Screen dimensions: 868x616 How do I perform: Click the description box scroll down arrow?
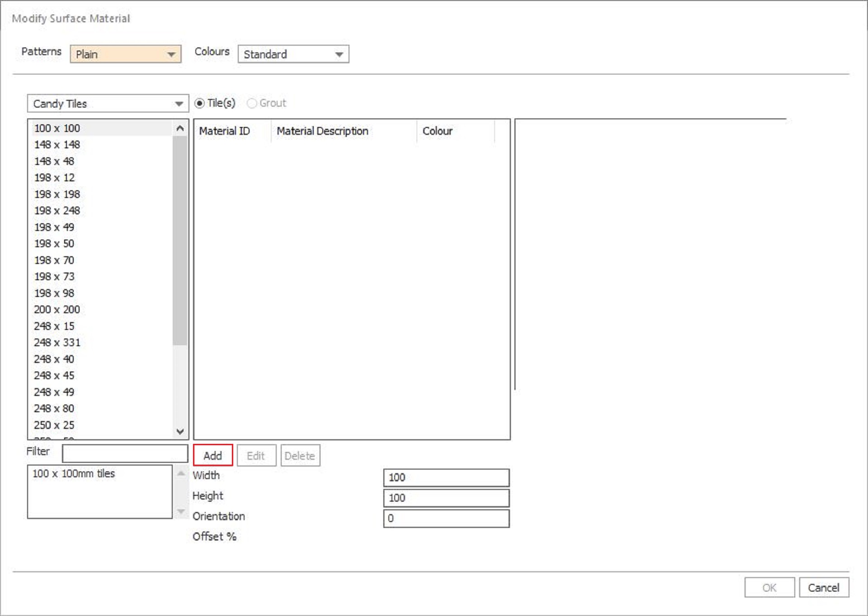[x=181, y=512]
